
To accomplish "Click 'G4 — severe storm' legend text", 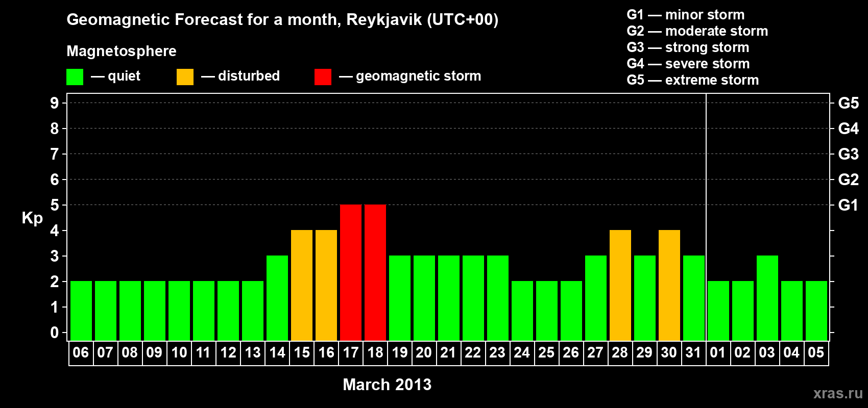I will pos(688,64).
